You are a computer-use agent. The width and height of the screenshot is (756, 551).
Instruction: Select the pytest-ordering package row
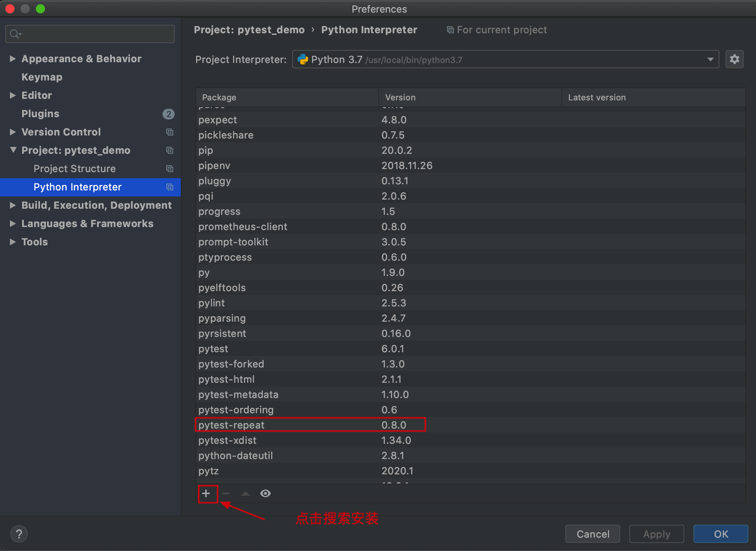[471, 410]
